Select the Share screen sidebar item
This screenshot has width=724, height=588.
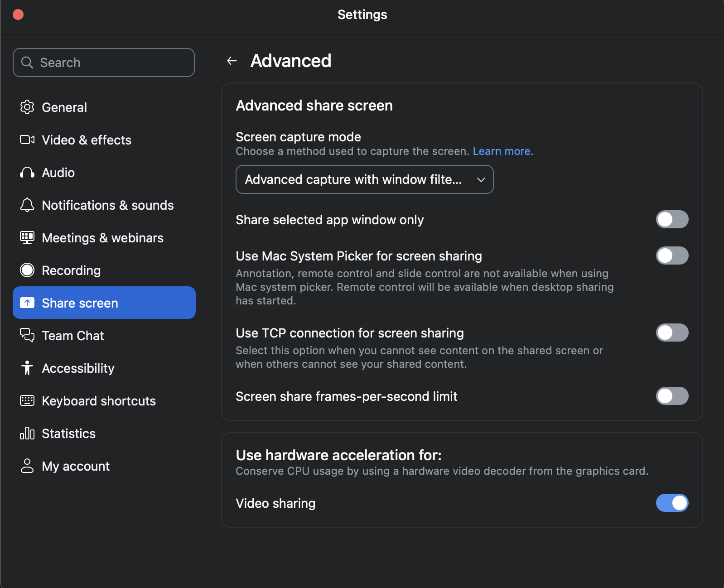[x=104, y=303]
